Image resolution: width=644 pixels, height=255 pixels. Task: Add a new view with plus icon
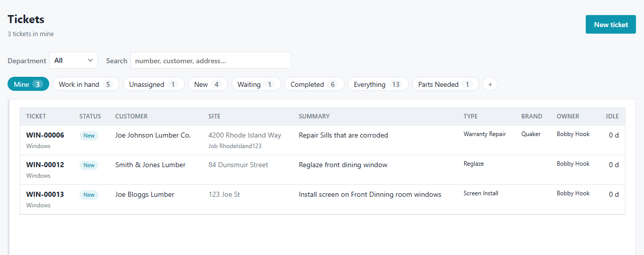point(490,84)
